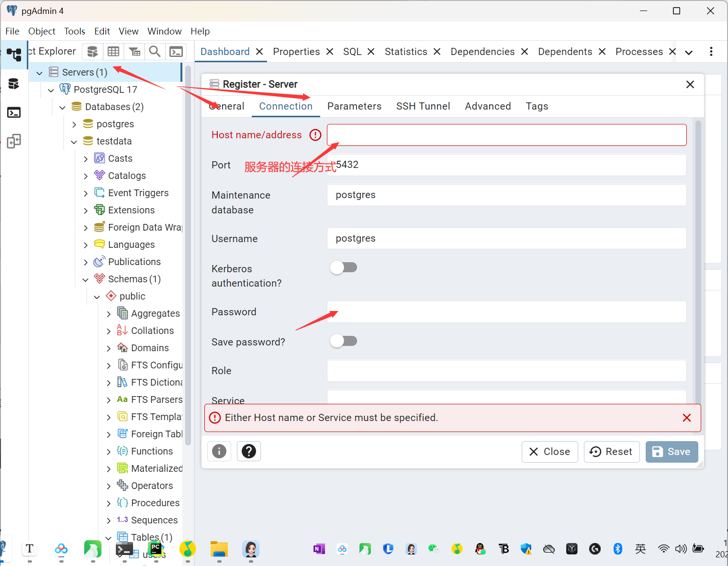
Task: Click the Password input field
Action: pyautogui.click(x=507, y=312)
